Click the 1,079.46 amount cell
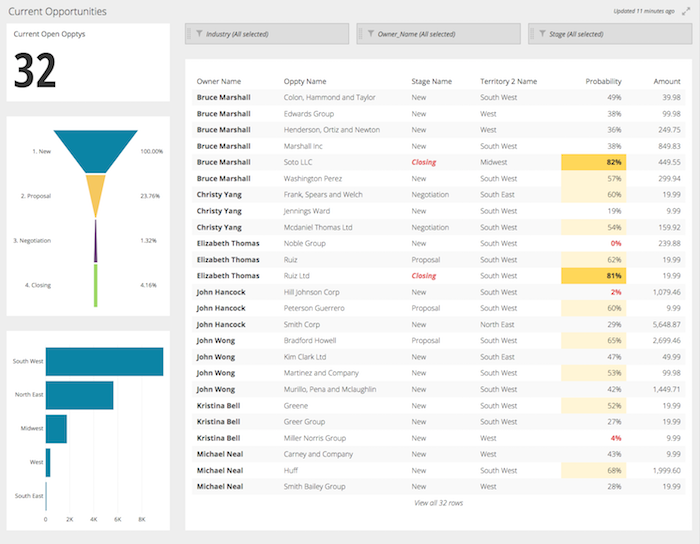Screen dimensions: 700x544 [x=667, y=292]
